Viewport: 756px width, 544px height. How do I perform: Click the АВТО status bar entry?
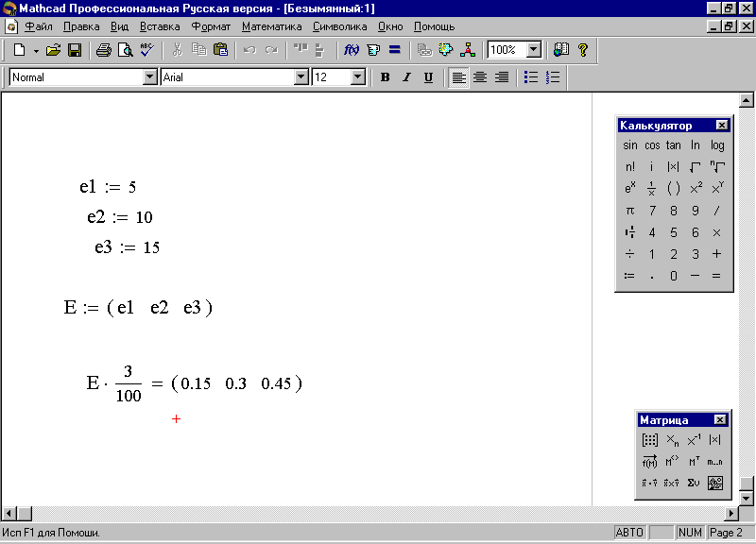click(x=629, y=533)
